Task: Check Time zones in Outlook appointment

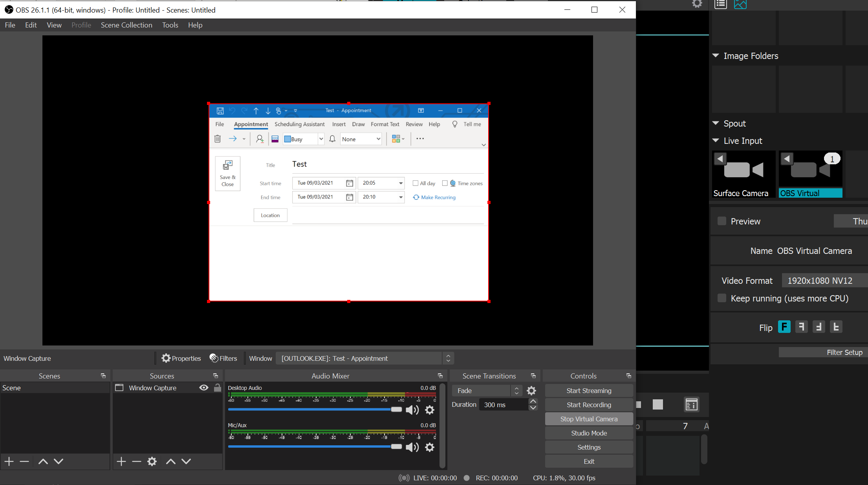Action: [445, 183]
